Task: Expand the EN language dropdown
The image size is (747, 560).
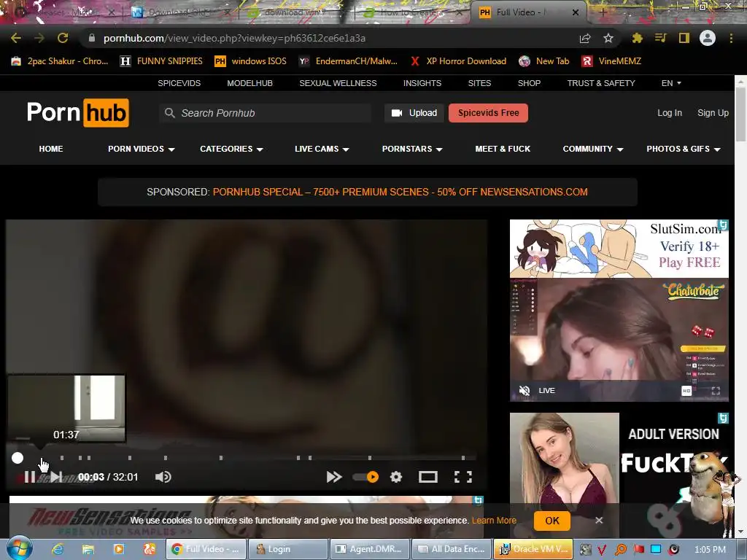Action: pyautogui.click(x=671, y=83)
